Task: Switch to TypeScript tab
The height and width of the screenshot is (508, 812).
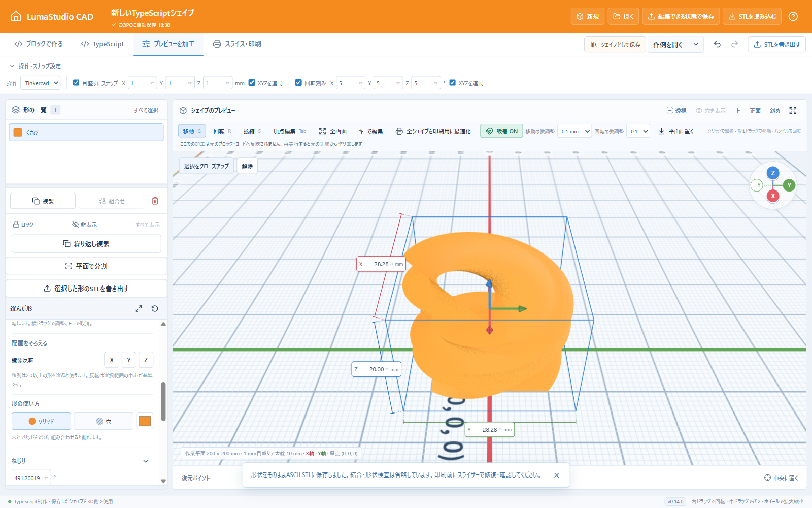Action: click(x=103, y=44)
